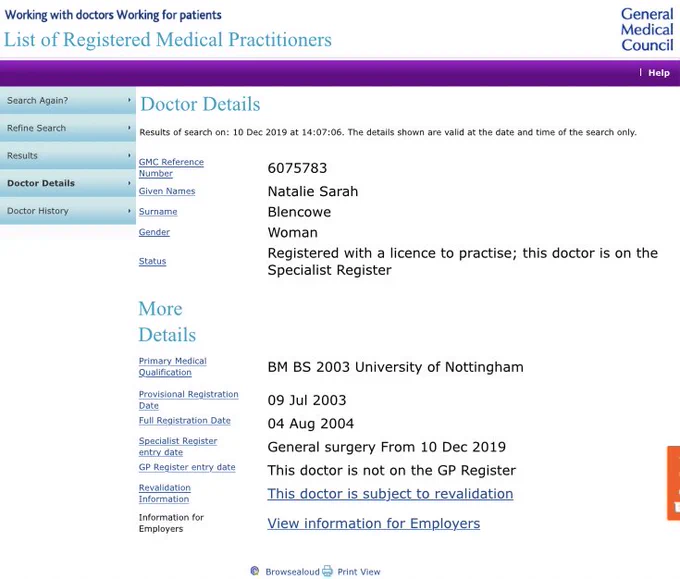
Task: Click the surname value Blencowe
Action: [299, 212]
